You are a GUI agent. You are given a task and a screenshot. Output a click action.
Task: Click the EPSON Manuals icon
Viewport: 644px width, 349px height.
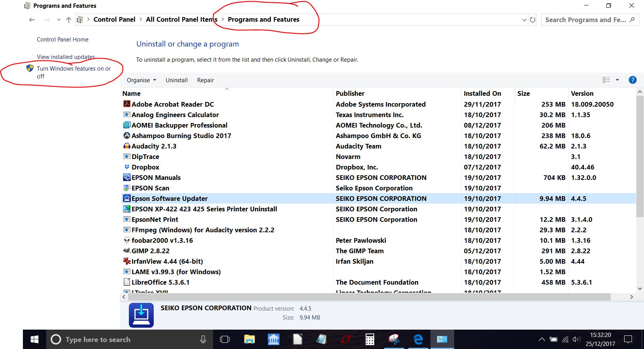pos(127,177)
